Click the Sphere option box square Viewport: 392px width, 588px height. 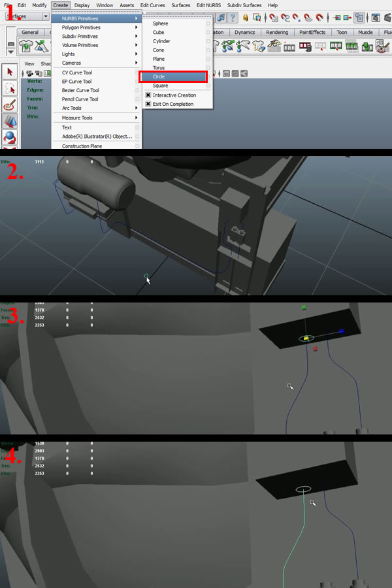click(x=208, y=24)
